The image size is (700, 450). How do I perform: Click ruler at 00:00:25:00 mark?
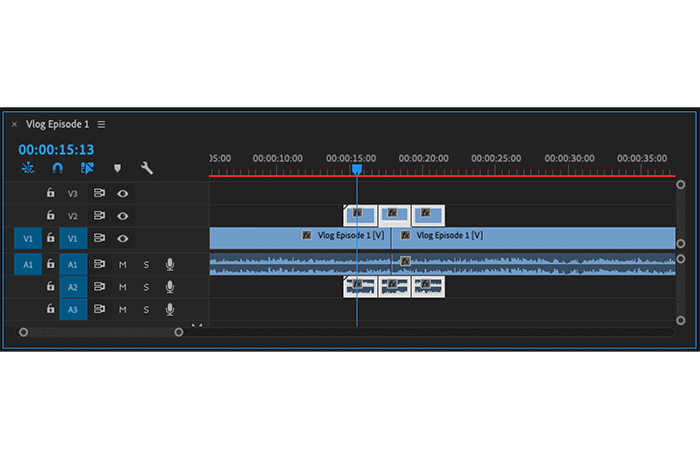pyautogui.click(x=496, y=169)
